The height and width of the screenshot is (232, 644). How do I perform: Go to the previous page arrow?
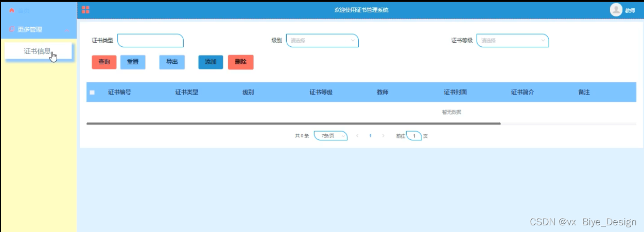click(357, 136)
